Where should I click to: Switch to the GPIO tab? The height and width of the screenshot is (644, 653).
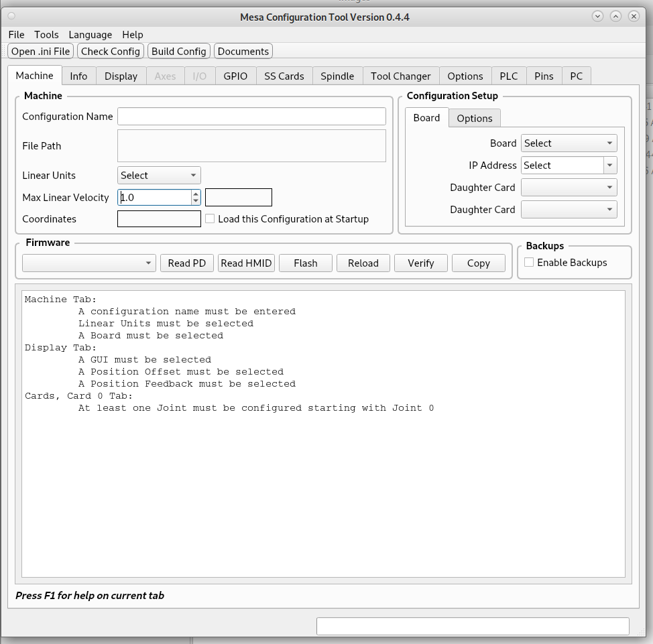(x=235, y=76)
